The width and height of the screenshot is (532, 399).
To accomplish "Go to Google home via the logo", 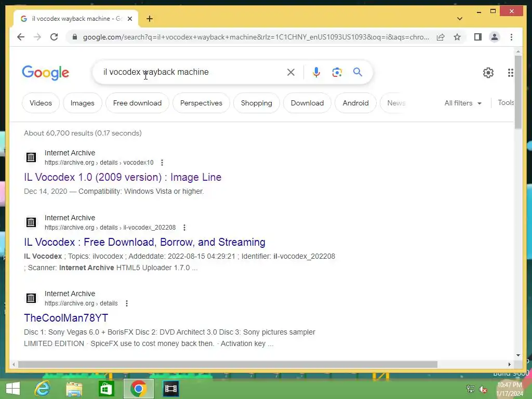I will (x=46, y=73).
